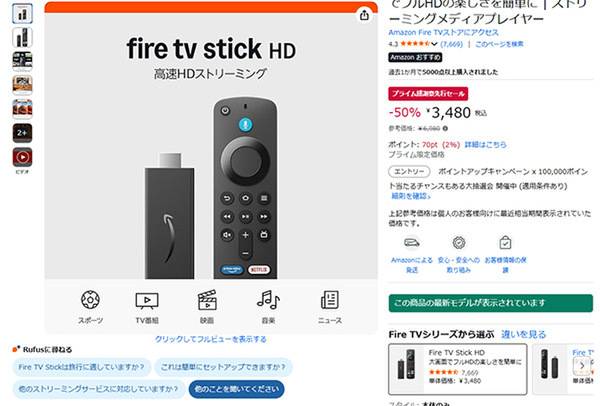Select the Fire TV Stick HD option card
Screen dimensions: 600x406
pyautogui.click(x=458, y=369)
